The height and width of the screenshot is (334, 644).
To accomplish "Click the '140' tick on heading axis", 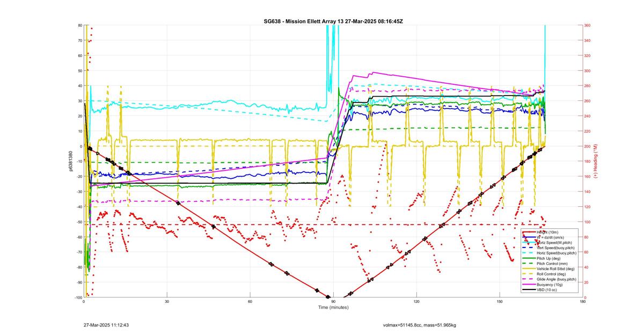I will [x=588, y=192].
